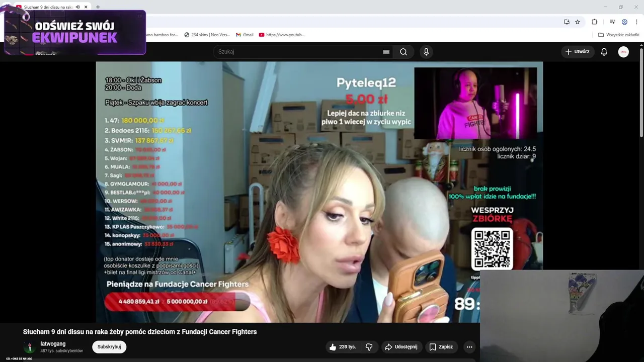Open Chrome extensions puzzle icon
The image size is (644, 362).
[594, 22]
